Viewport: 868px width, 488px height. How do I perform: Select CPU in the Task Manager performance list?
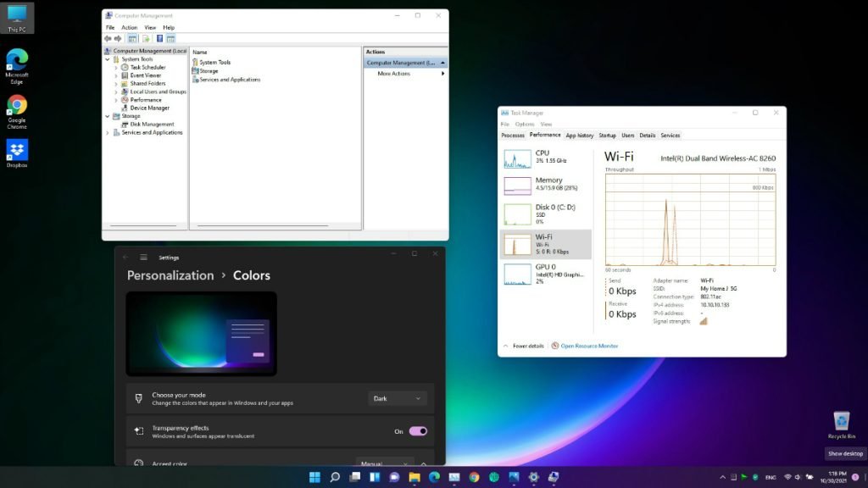coord(546,158)
